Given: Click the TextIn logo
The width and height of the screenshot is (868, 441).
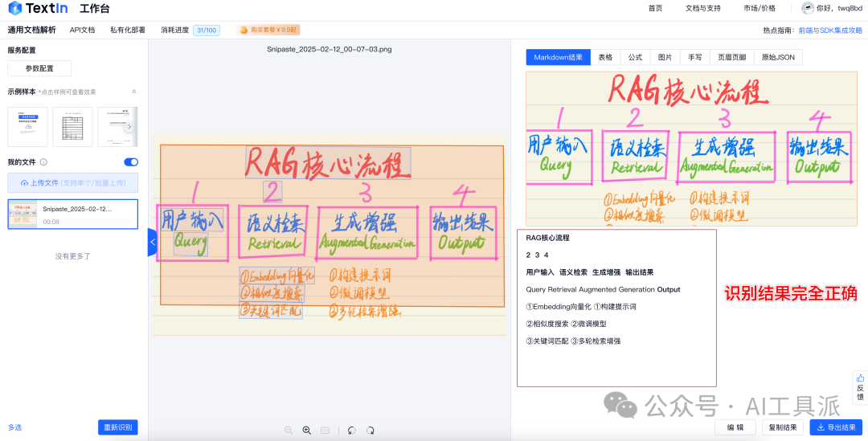Looking at the screenshot, I should point(39,8).
